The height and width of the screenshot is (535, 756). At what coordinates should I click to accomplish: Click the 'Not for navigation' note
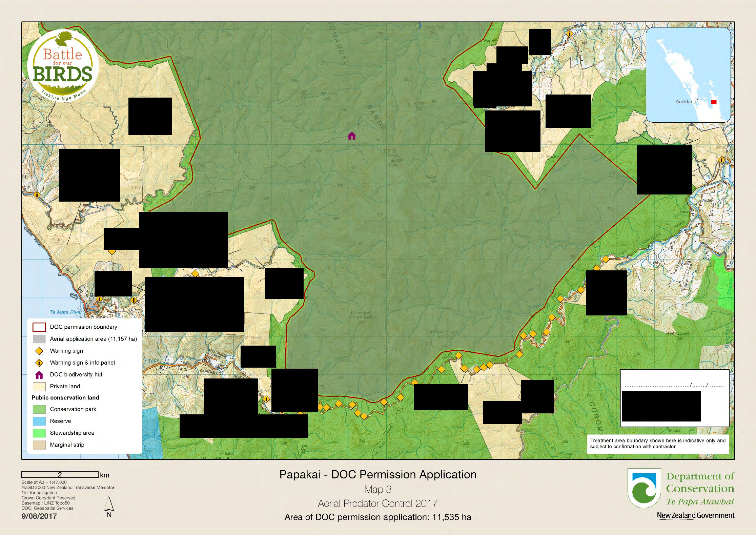pos(39,493)
